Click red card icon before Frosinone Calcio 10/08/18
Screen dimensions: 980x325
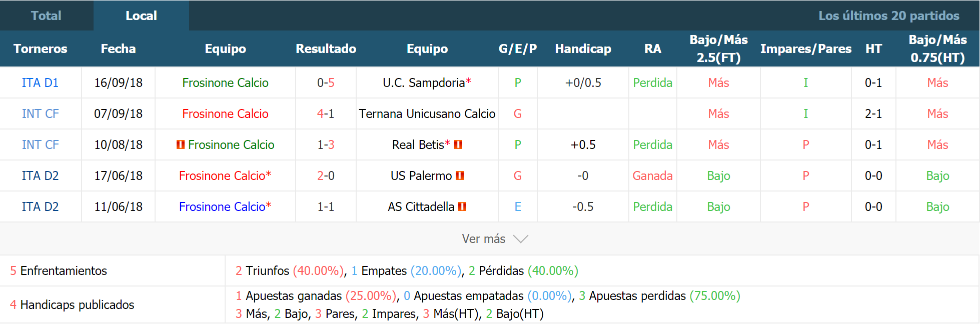pyautogui.click(x=181, y=144)
